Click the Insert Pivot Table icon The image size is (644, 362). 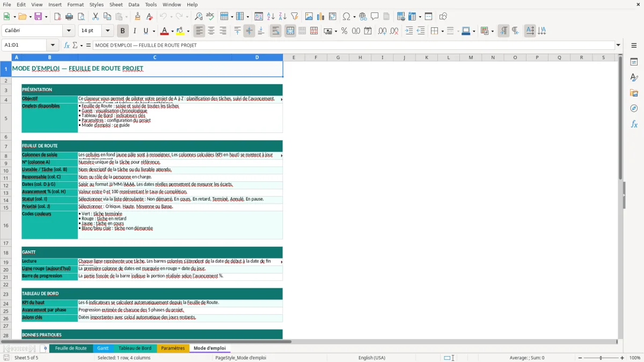tap(333, 17)
